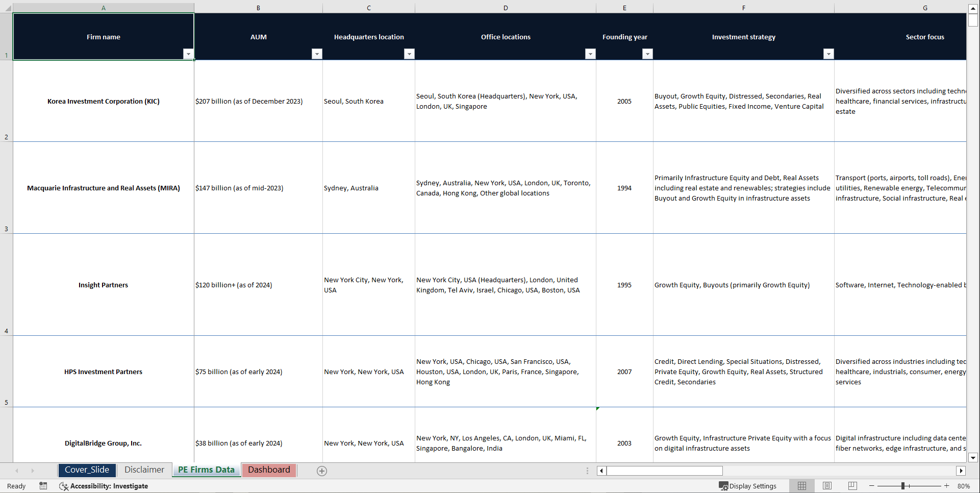The image size is (980, 493).
Task: Run the Accessibility Investigate checker
Action: coord(104,486)
